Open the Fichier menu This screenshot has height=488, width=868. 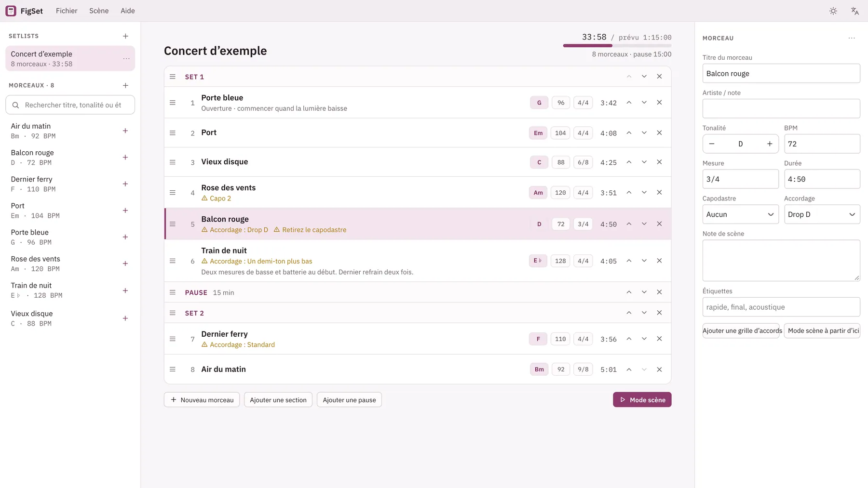[x=67, y=11]
